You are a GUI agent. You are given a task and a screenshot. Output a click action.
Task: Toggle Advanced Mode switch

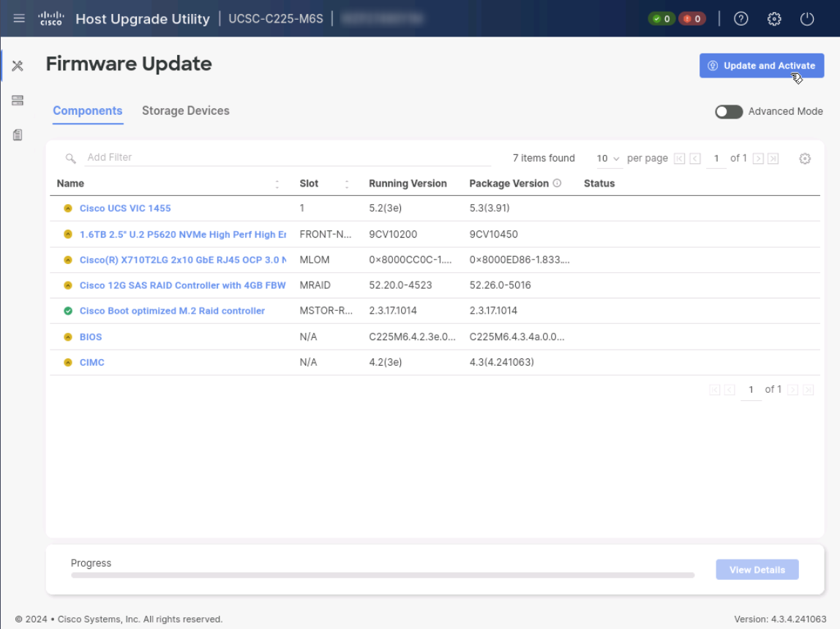(x=729, y=111)
